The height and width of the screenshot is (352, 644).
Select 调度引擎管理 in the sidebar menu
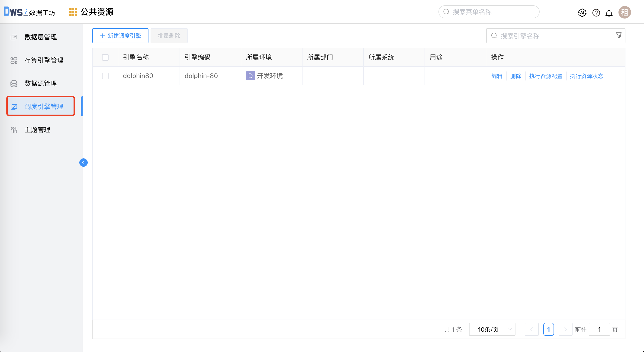44,106
